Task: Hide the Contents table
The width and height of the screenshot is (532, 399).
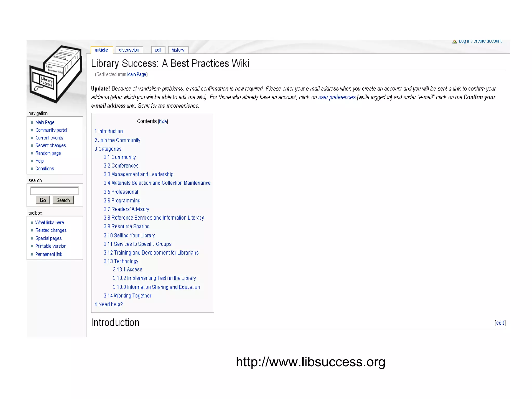Action: (163, 121)
